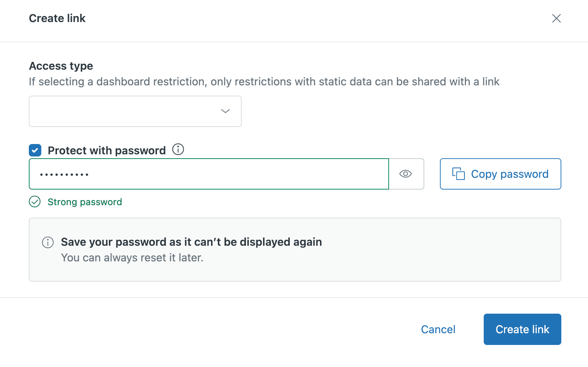Click Cancel to abort link creation
Screen dimensions: 588x367
(438, 329)
